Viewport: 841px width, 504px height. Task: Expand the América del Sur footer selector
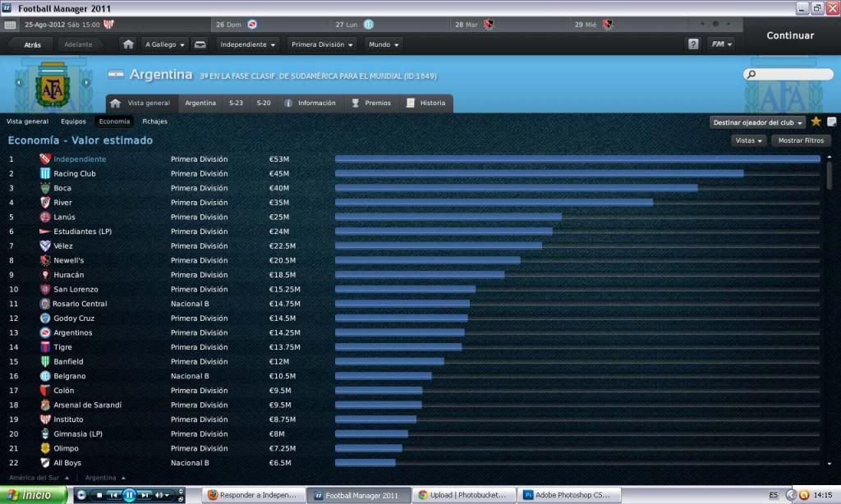tap(39, 478)
